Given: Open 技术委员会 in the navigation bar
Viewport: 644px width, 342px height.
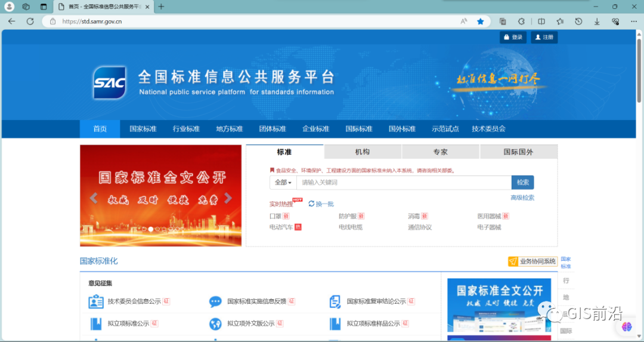Looking at the screenshot, I should 488,129.
